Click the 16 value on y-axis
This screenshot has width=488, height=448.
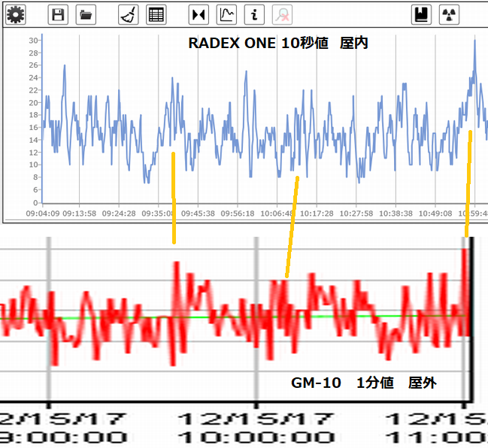pyautogui.click(x=33, y=127)
